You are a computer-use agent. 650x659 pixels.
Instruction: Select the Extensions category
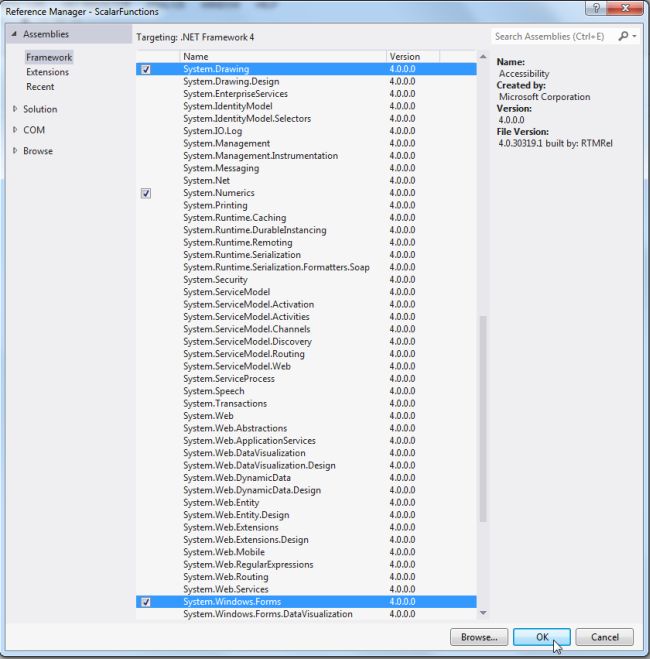(x=47, y=72)
